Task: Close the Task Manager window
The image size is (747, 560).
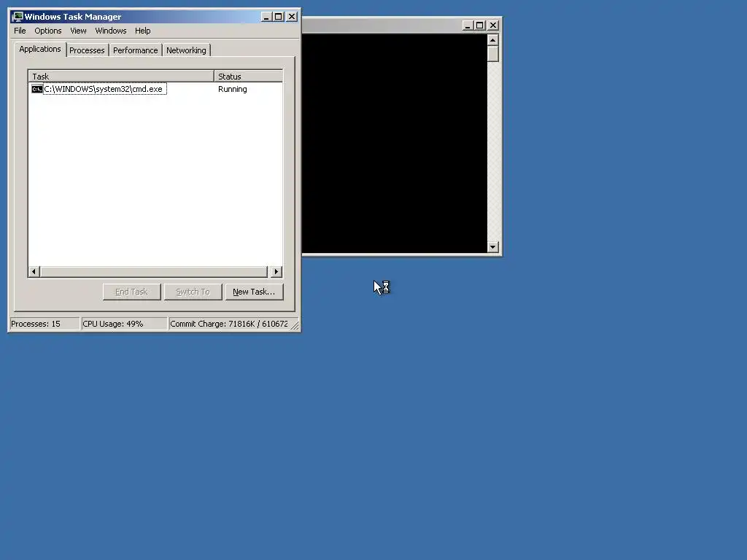Action: click(292, 17)
